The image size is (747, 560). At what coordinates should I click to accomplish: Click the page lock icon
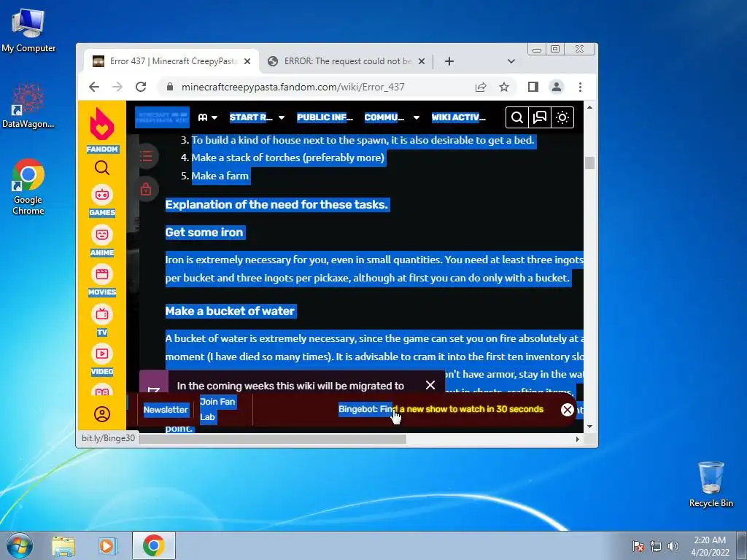(x=146, y=189)
